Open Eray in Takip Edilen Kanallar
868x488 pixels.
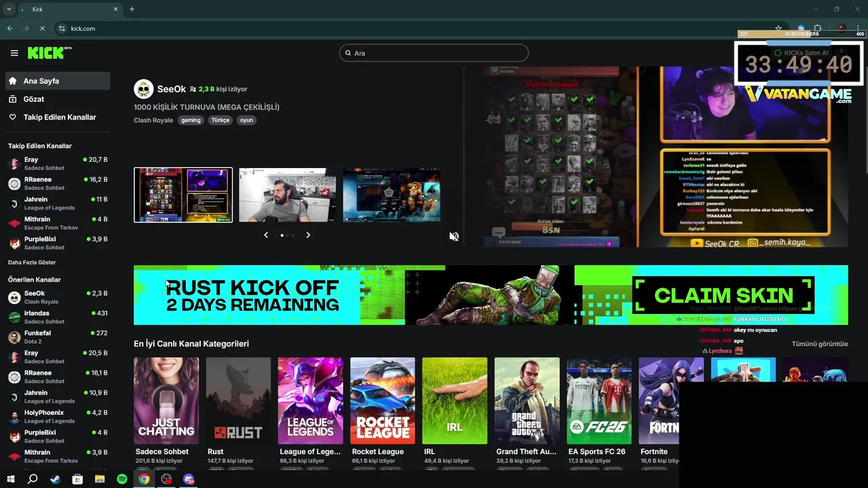pyautogui.click(x=58, y=163)
